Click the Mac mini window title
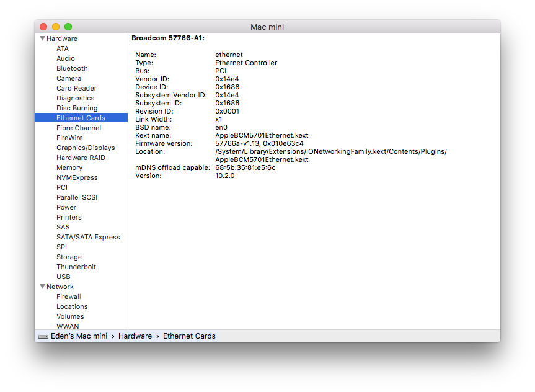This screenshot has height=392, width=535. point(267,27)
